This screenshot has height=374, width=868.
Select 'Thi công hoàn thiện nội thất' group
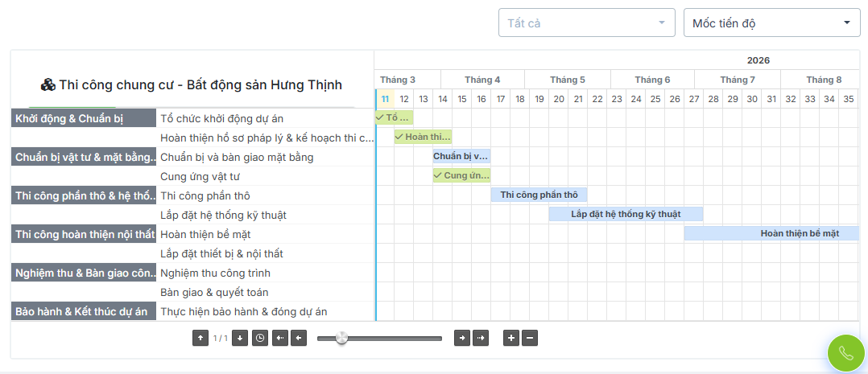pyautogui.click(x=84, y=234)
